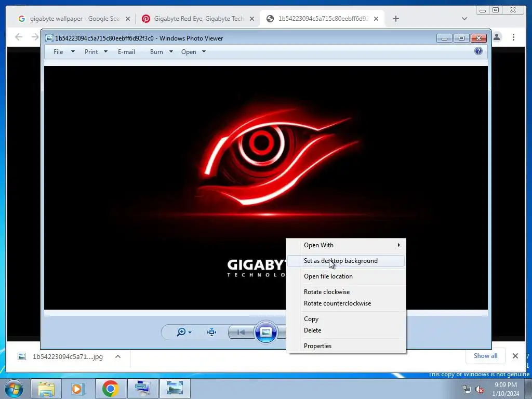Click Chrome icon on taskbar
Screen dimensions: 532x399
pyautogui.click(x=110, y=389)
